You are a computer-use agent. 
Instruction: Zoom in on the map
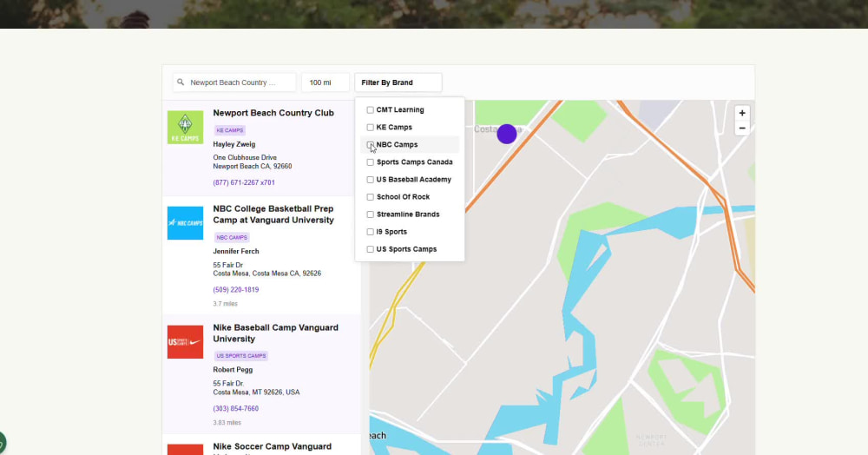click(x=742, y=113)
